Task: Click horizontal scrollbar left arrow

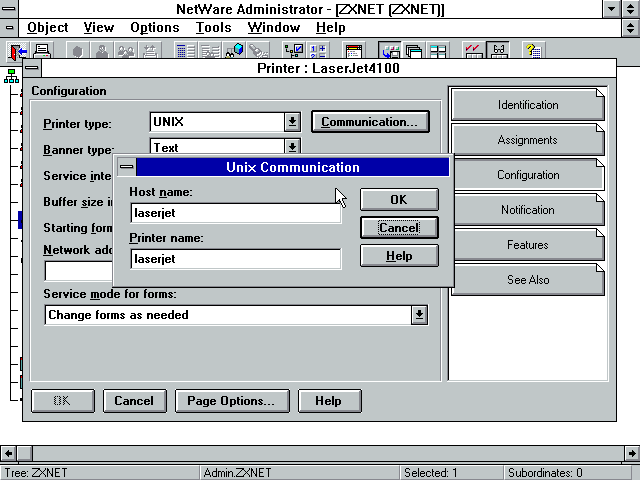Action: click(x=8, y=453)
